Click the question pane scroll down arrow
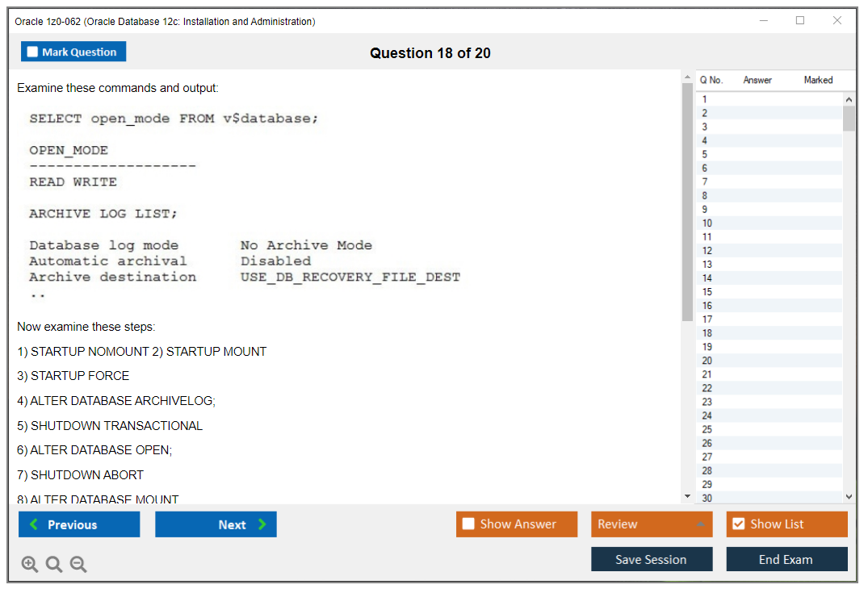Screen dimensions: 868x593 [687, 496]
